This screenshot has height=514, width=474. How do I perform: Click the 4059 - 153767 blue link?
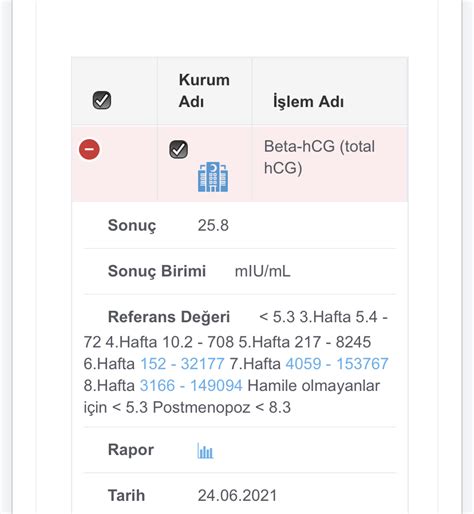(337, 364)
